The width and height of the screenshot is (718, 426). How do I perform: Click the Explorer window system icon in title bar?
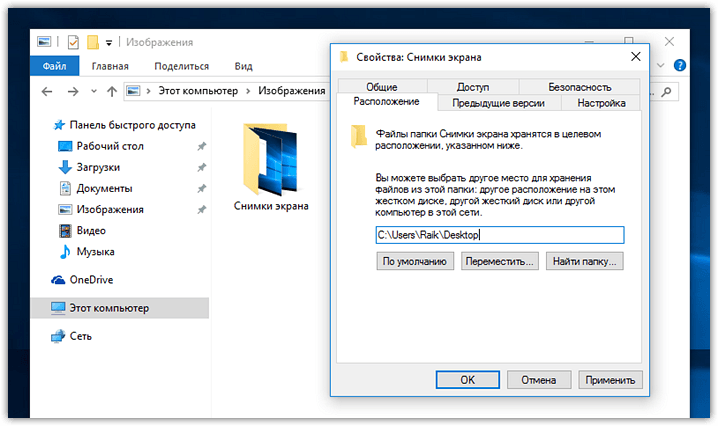click(44, 42)
